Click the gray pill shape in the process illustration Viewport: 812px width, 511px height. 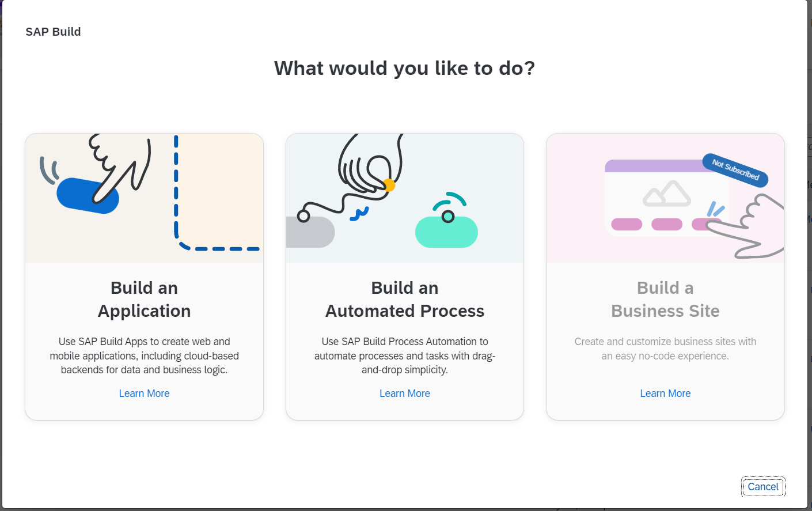(308, 232)
